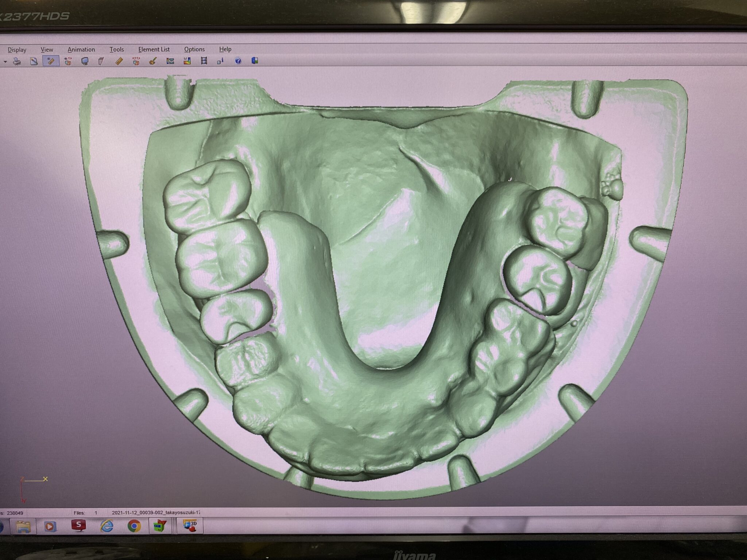Click the file name in the status bar
Viewport: 747px width, 560px height.
point(156,512)
